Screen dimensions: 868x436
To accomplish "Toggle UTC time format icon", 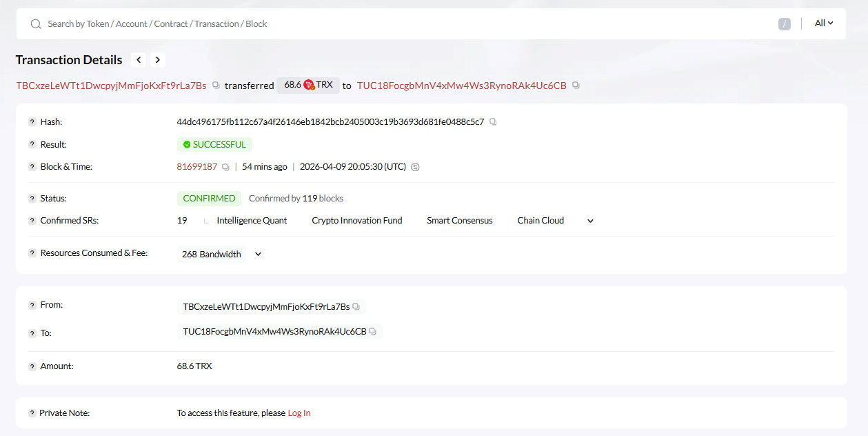I will (x=415, y=167).
